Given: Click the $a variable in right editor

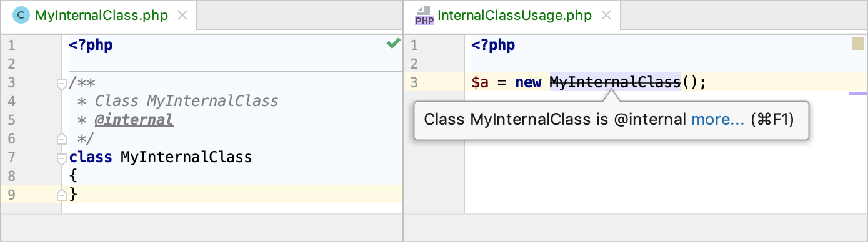Looking at the screenshot, I should (480, 82).
